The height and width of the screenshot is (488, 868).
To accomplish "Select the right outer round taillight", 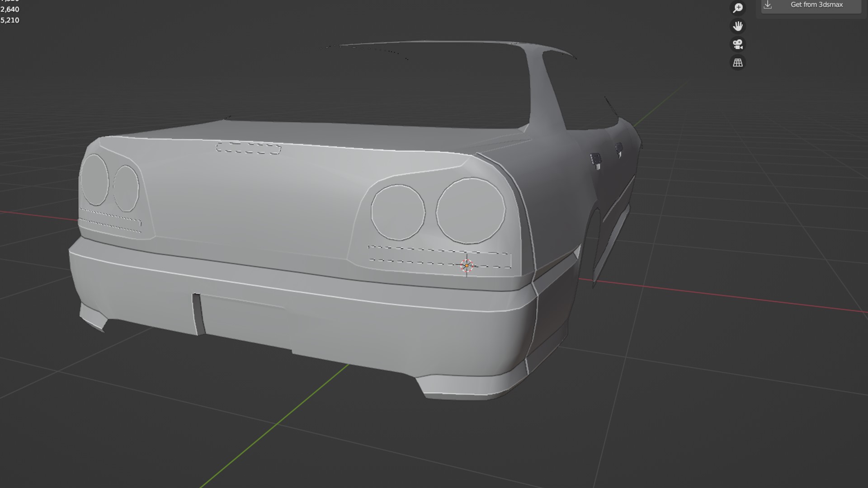I will click(471, 211).
